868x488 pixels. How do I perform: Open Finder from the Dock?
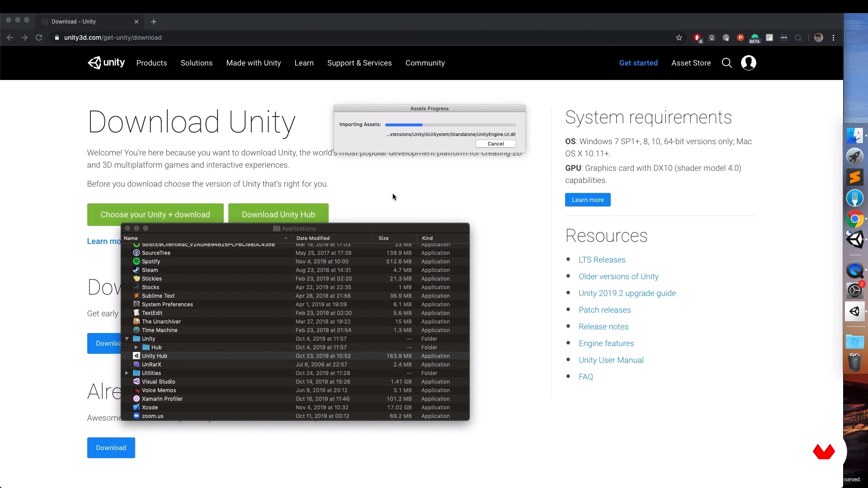point(854,136)
